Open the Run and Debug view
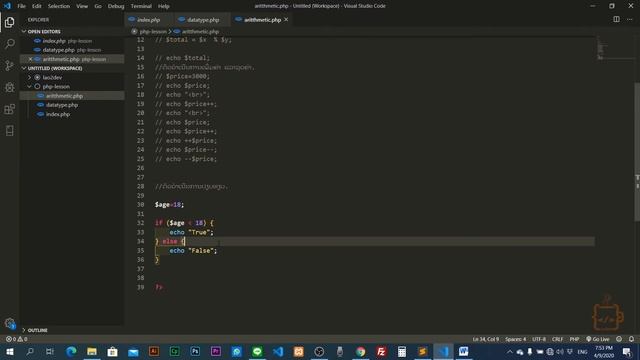The height and width of the screenshot is (360, 640). [x=9, y=87]
